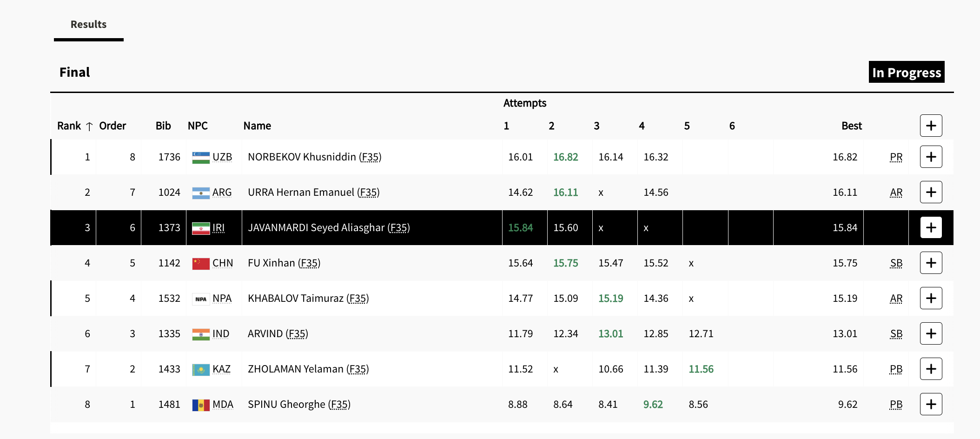Click the PR record abbreviation
The height and width of the screenshot is (439, 980).
[x=896, y=157]
